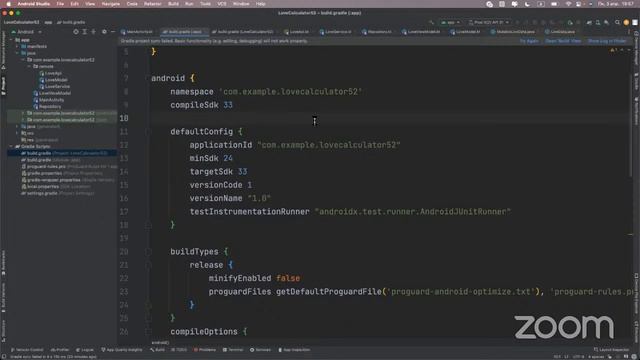
Task: Open the Build menu
Action: tap(173, 4)
